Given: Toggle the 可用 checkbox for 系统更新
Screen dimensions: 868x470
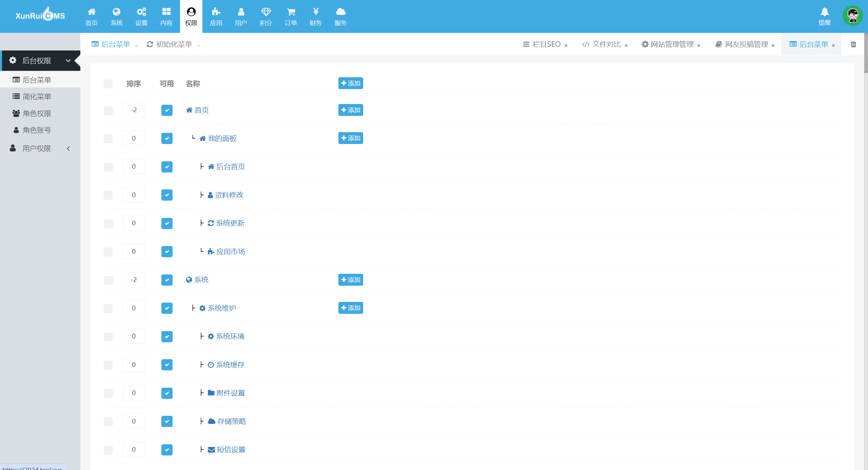Looking at the screenshot, I should (x=167, y=223).
